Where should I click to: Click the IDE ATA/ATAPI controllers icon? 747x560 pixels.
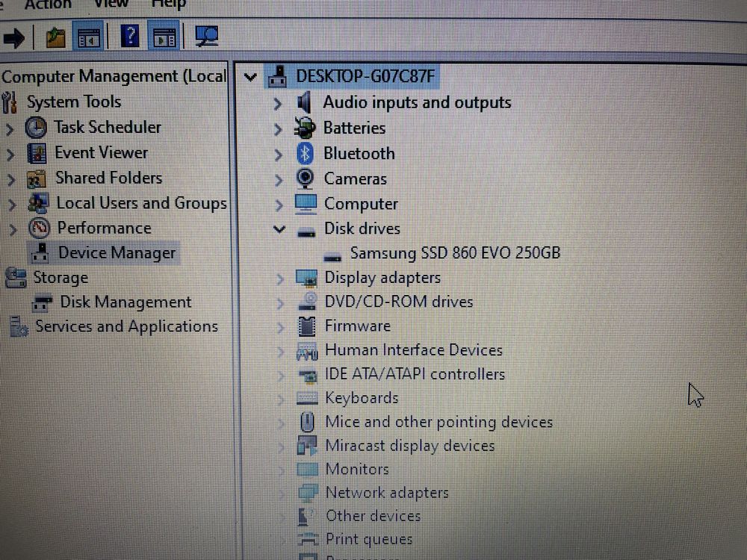(x=308, y=376)
